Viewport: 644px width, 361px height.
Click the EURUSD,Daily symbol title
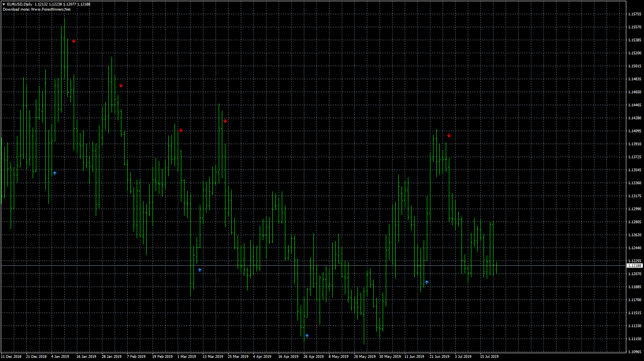20,4
